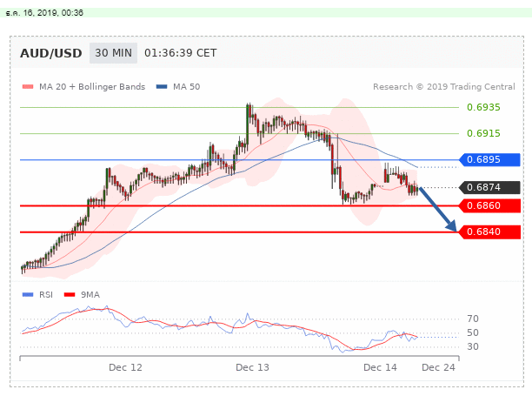Click the MA 20 + Bollinger Bands legend swatch
The height and width of the screenshot is (396, 532).
click(28, 87)
